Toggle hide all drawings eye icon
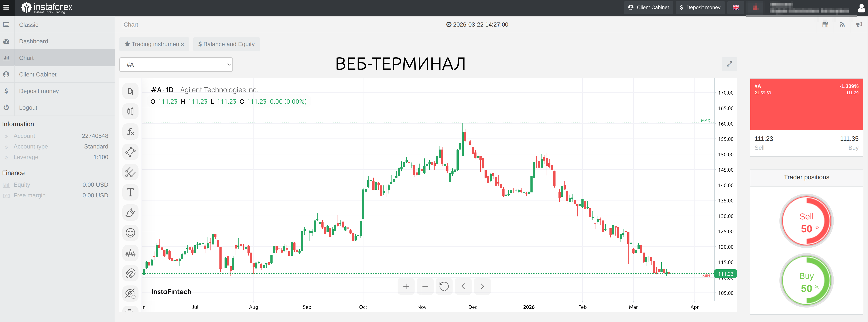 (130, 293)
